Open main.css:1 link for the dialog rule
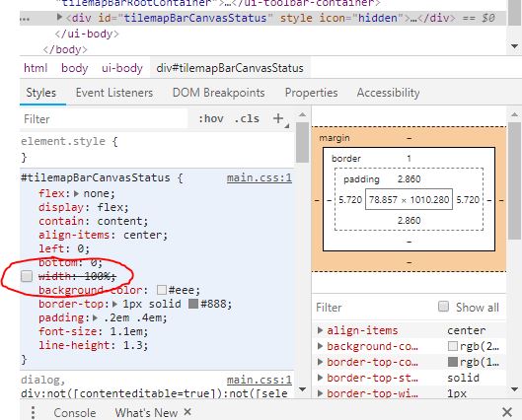Screen dimensions: 522x420 260,380
